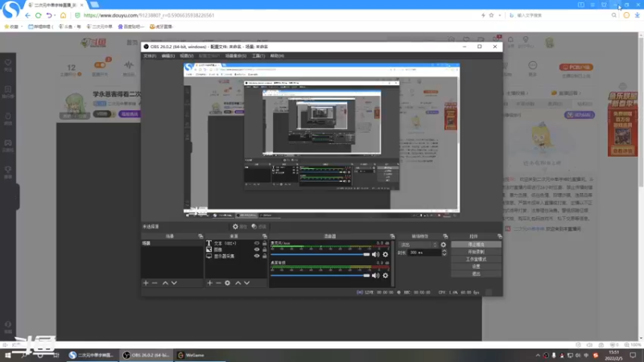Pop out the Controls dock panel
This screenshot has height=362, width=644.
pyautogui.click(x=499, y=237)
